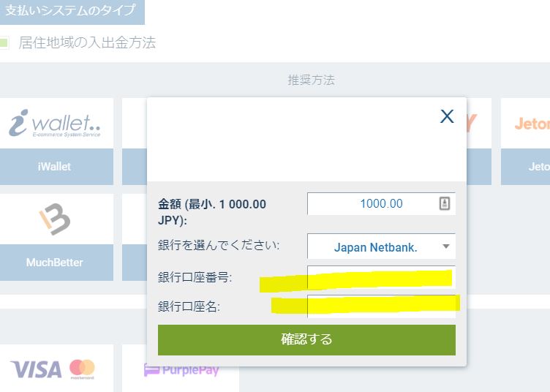
Task: Click the iWallet label button
Action: click(x=56, y=167)
